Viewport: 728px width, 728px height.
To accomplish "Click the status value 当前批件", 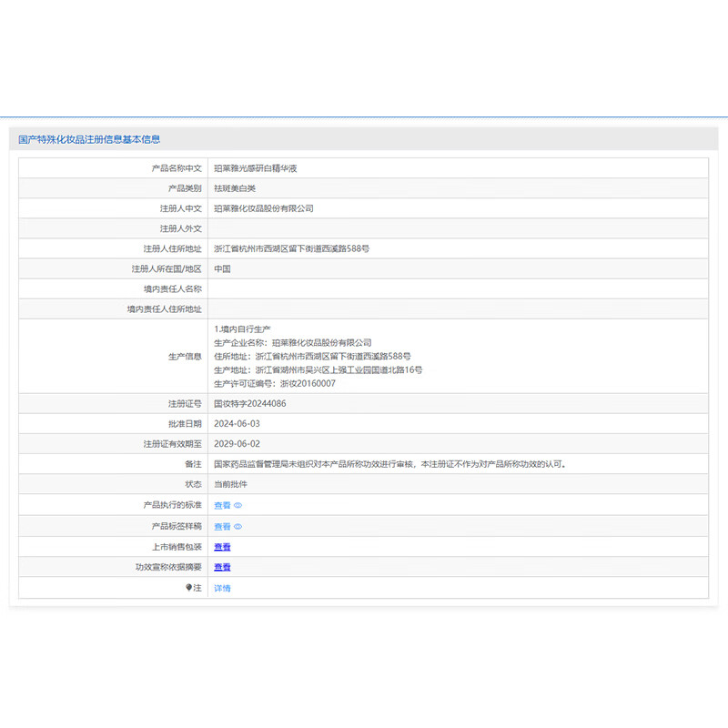I will pos(230,484).
